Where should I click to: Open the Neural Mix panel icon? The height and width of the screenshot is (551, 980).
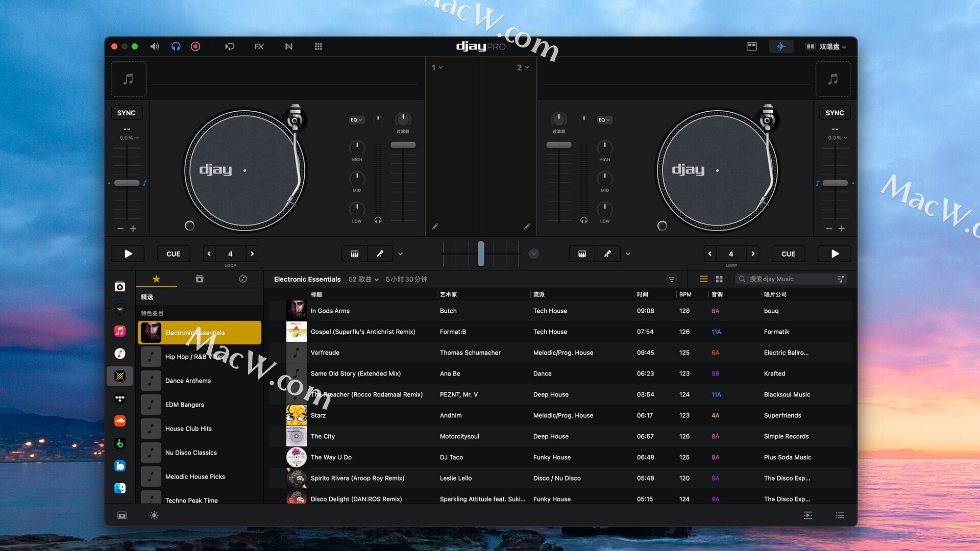(x=289, y=46)
